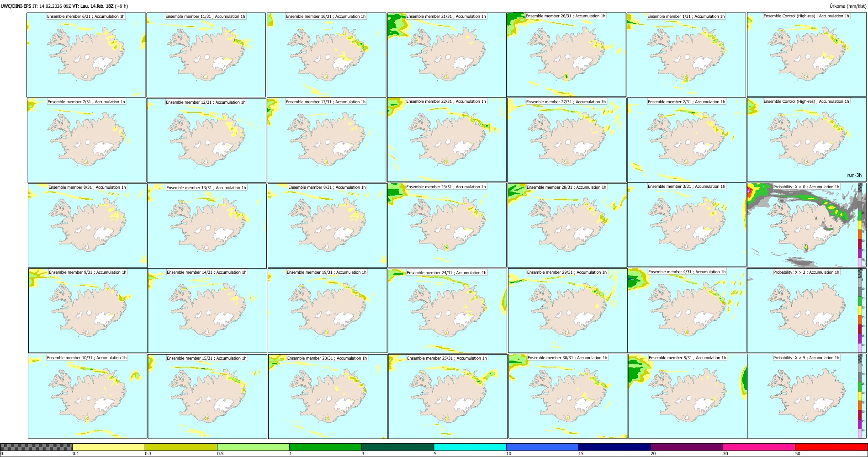
Task: Pick the pink 30–50 legend swatch
Action: pos(759,447)
